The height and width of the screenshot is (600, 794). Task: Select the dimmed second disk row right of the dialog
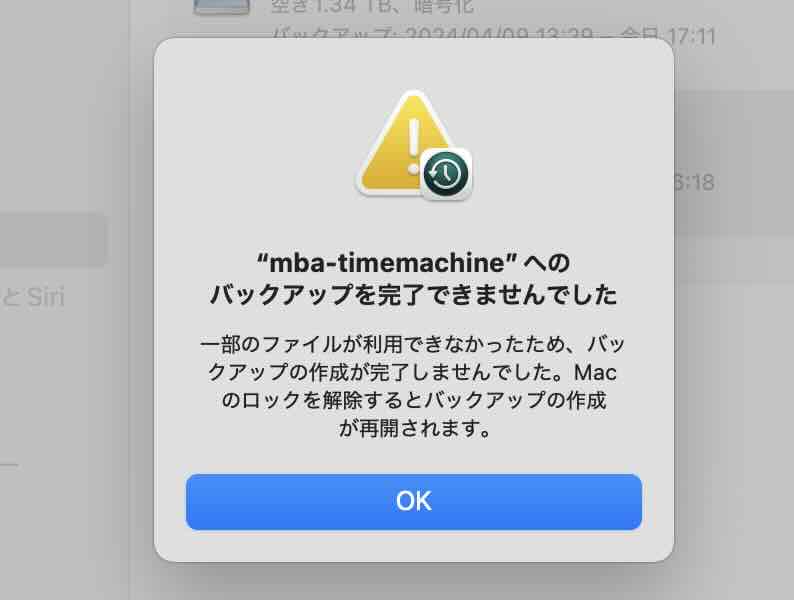(x=733, y=162)
